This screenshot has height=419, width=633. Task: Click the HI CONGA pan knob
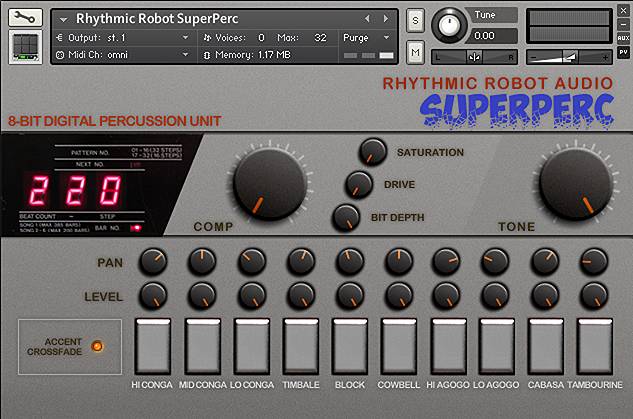(153, 262)
